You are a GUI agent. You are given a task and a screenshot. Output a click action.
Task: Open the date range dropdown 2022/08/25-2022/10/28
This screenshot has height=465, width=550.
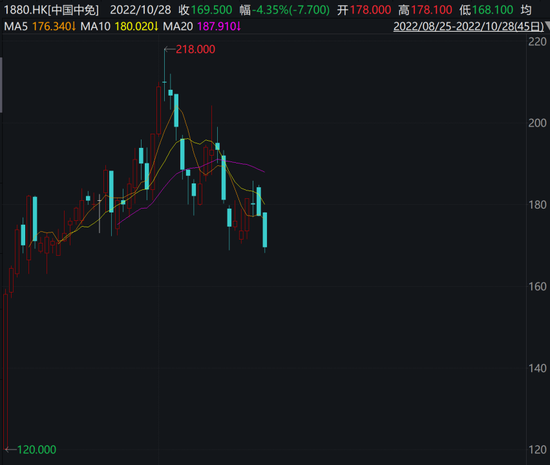pyautogui.click(x=469, y=26)
